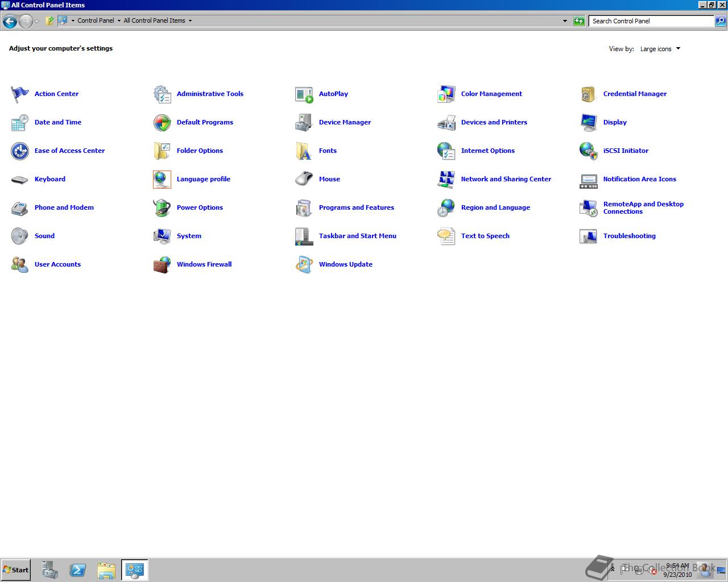
Task: Open the AutoPlay icon
Action: (x=304, y=94)
